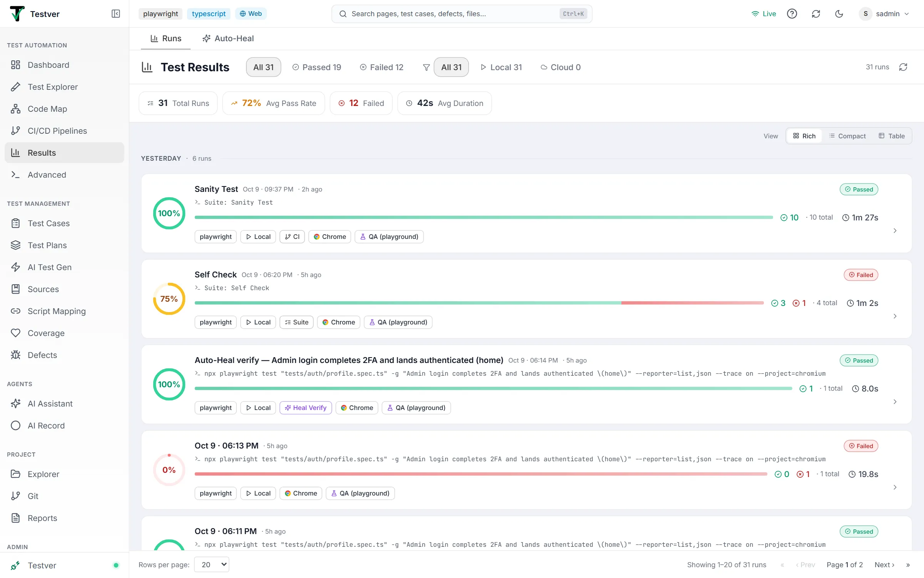924x578 pixels.
Task: Filter results by Failed 12
Action: [382, 67]
